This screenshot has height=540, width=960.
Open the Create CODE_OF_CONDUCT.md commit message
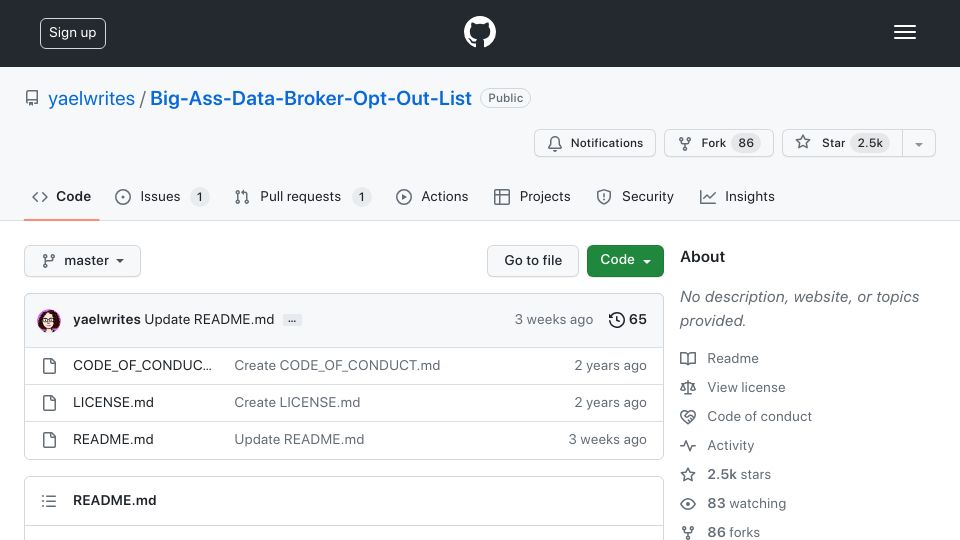337,366
